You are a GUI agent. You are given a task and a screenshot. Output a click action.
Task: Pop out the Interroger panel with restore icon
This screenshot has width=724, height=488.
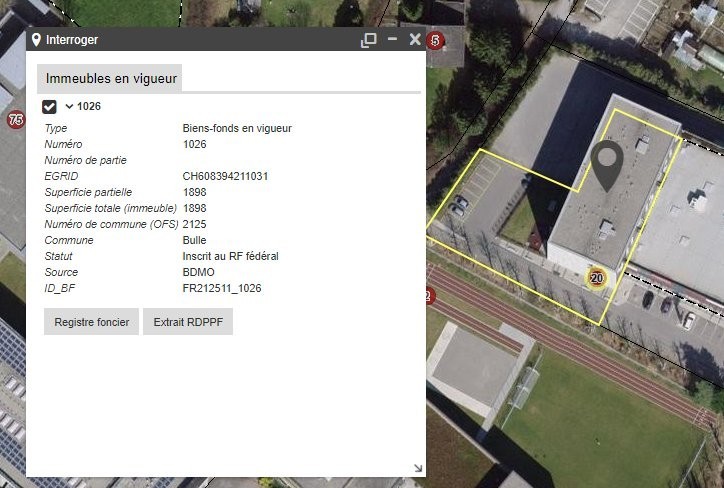tap(369, 40)
